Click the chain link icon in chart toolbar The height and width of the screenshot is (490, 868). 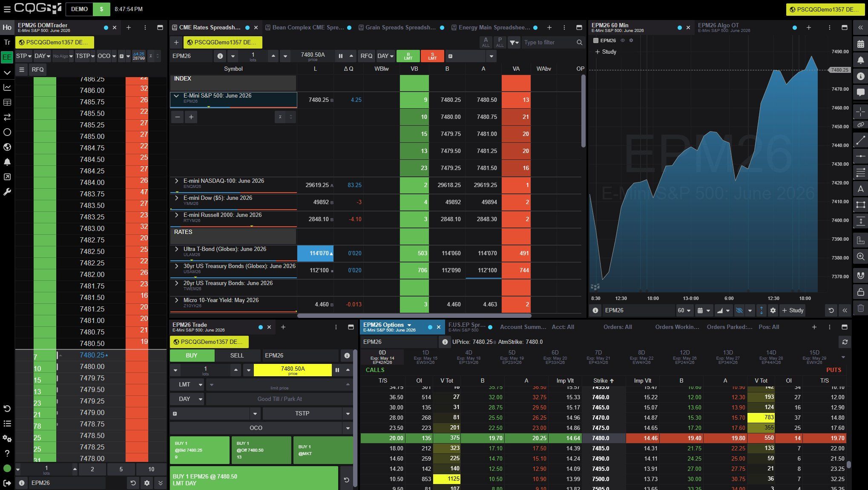[x=860, y=125]
